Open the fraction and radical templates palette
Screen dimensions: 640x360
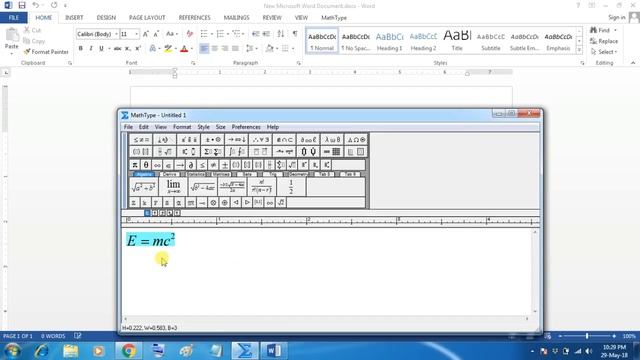165,152
